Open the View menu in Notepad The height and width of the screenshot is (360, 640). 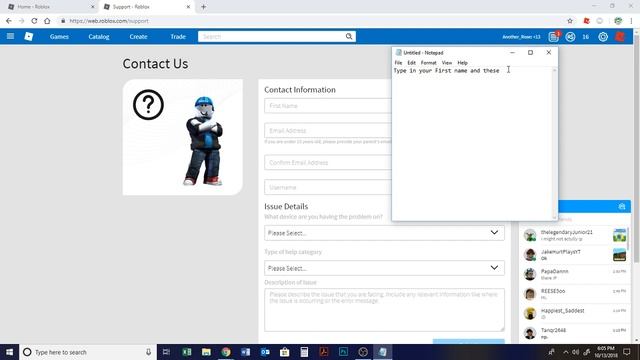point(447,63)
